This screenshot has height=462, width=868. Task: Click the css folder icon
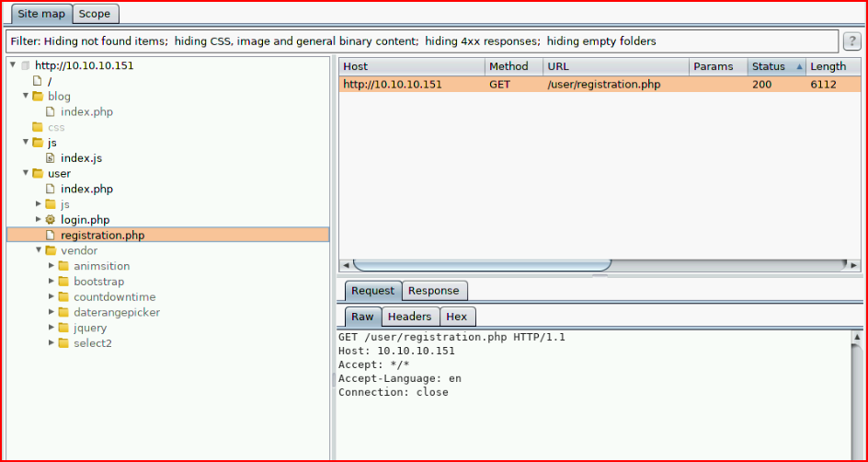[x=38, y=127]
